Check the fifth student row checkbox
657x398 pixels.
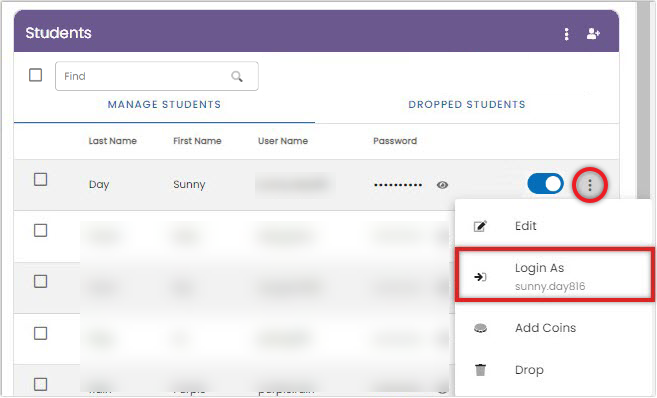point(40,384)
